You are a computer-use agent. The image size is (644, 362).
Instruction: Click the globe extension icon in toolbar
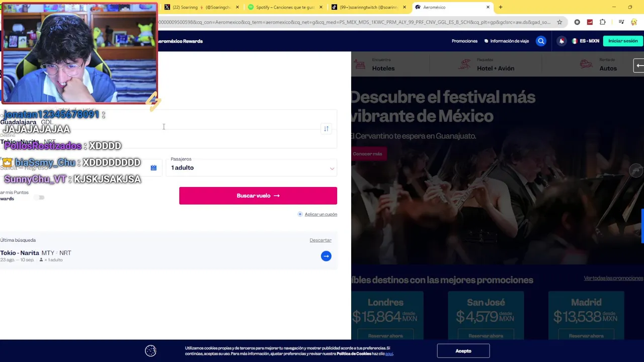[577, 22]
